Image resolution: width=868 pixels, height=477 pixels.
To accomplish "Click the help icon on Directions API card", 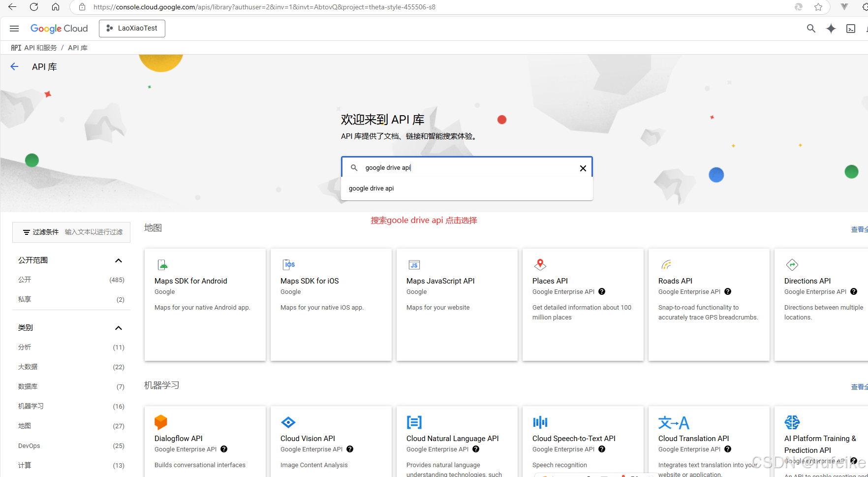I will click(x=854, y=292).
